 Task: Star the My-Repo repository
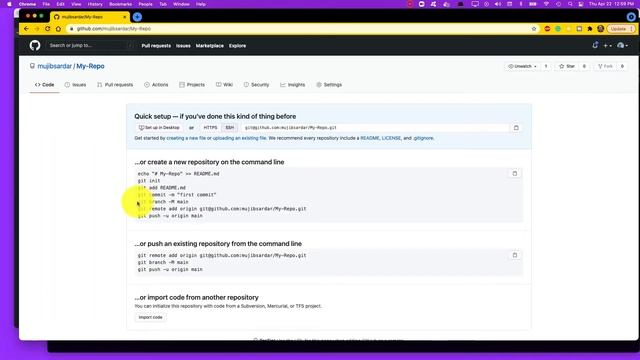point(567,66)
